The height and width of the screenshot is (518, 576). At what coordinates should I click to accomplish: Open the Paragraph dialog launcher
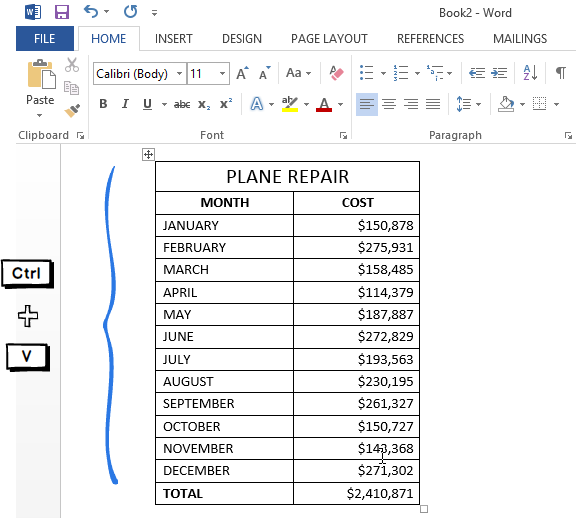[x=568, y=136]
